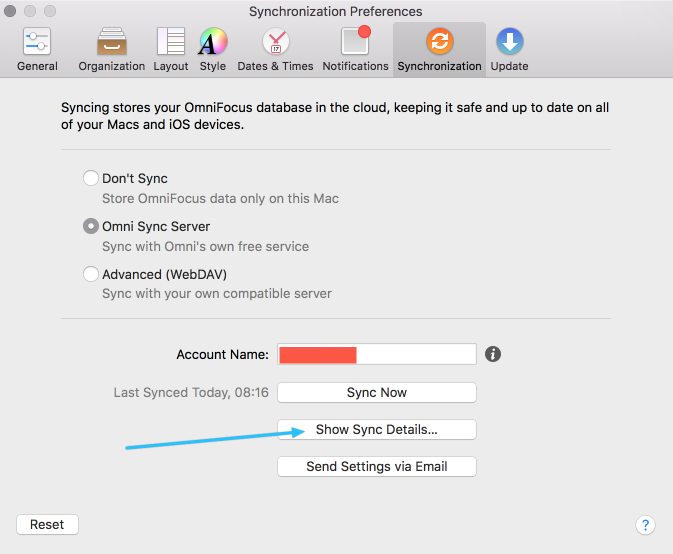Click into the Account Name field
Image resolution: width=673 pixels, height=554 pixels.
tap(377, 354)
